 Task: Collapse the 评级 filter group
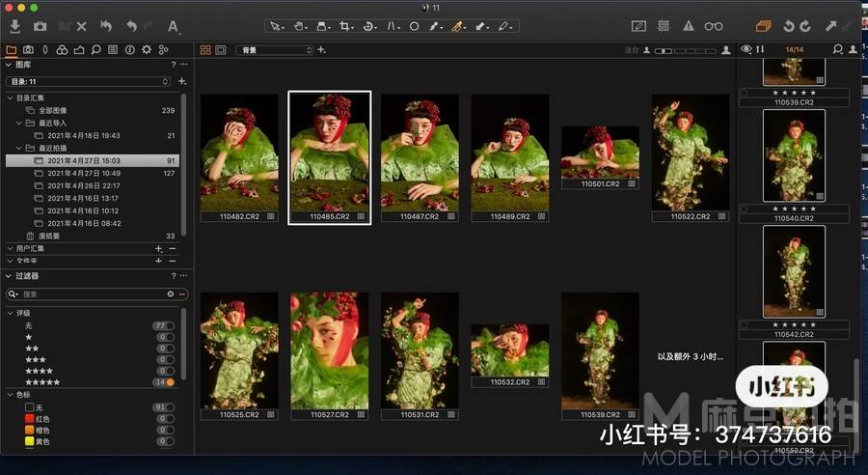[10, 313]
